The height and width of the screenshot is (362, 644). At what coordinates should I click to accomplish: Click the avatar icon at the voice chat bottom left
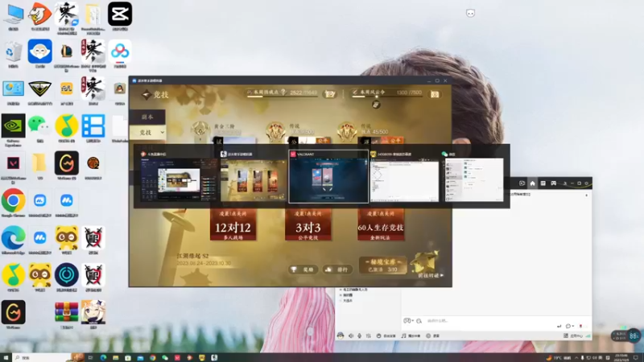tap(341, 335)
